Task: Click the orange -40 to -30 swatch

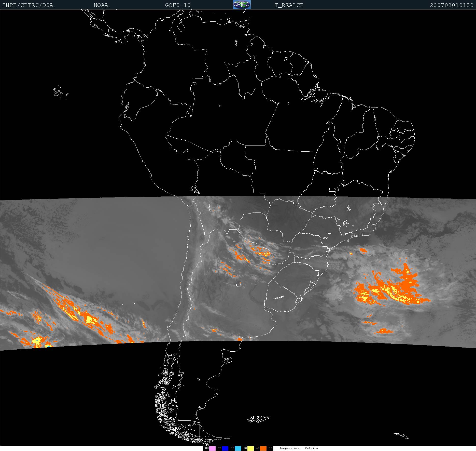Action: pos(263,448)
